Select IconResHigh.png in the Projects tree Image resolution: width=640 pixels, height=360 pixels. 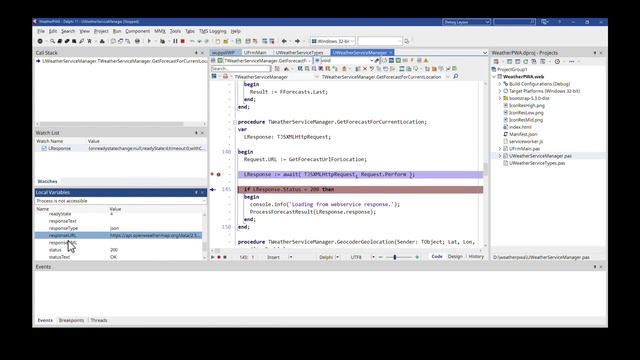coord(527,105)
